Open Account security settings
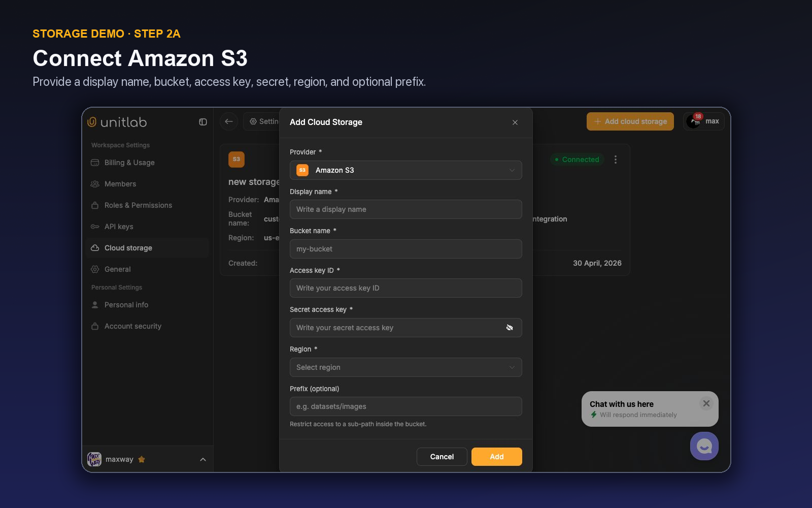The height and width of the screenshot is (508, 812). click(x=147, y=326)
